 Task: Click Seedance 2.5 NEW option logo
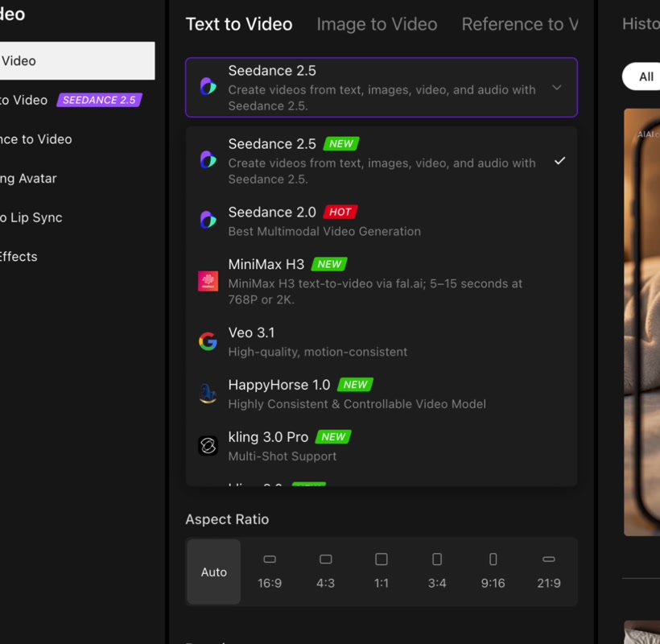tap(208, 159)
